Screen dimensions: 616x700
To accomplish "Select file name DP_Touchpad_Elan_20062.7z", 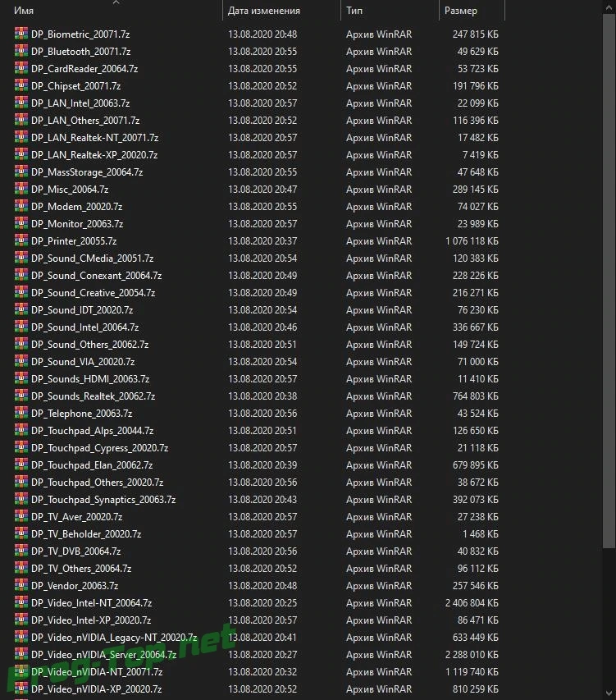I will tap(92, 465).
